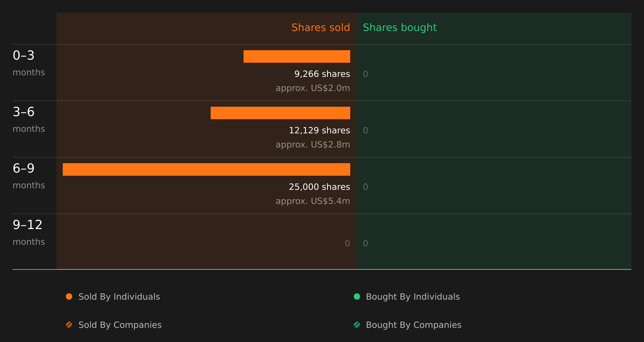Image resolution: width=644 pixels, height=342 pixels.
Task: Click the 9–12 months row label
Action: pos(29,233)
